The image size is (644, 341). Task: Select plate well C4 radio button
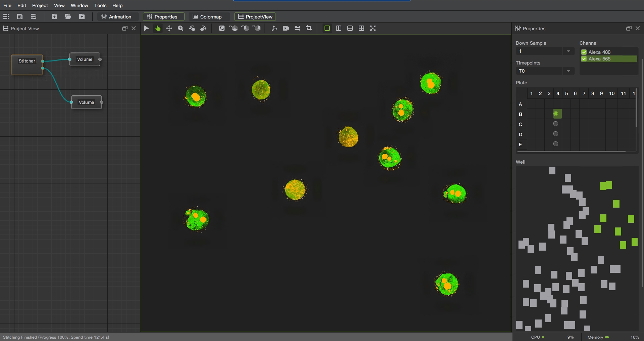tap(556, 124)
